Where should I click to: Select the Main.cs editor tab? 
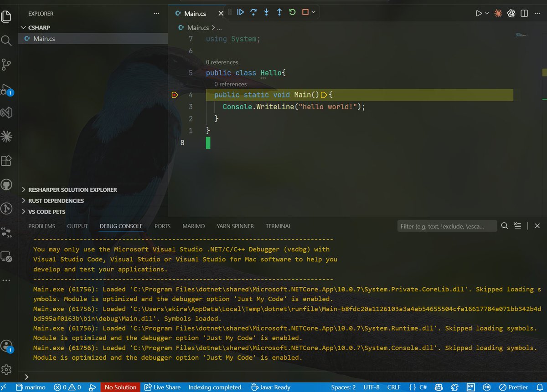tap(195, 14)
